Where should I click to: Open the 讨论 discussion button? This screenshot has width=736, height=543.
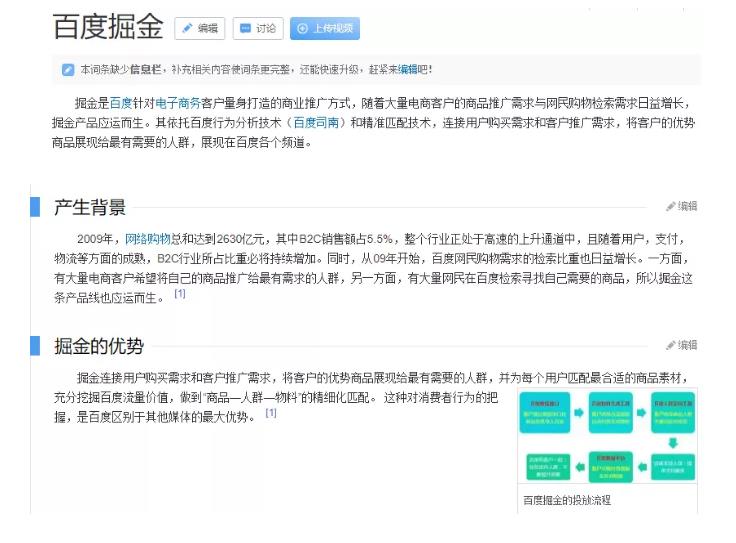click(x=258, y=29)
